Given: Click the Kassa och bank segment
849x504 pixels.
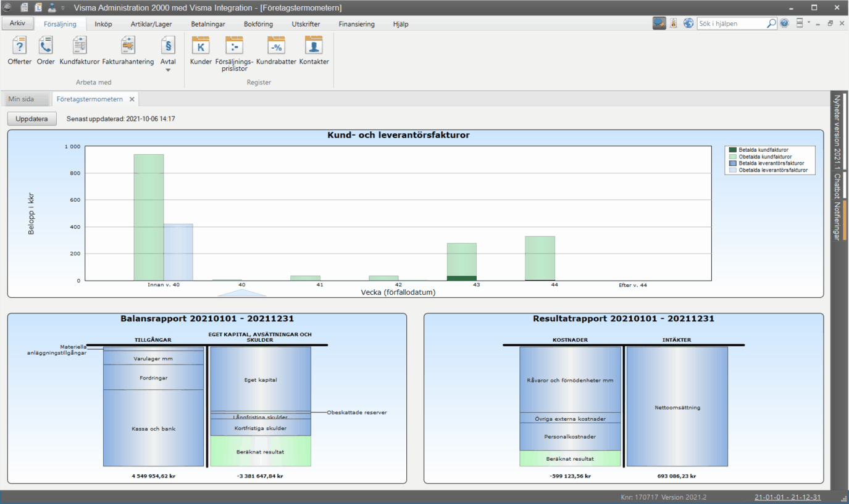Looking at the screenshot, I should pos(153,428).
